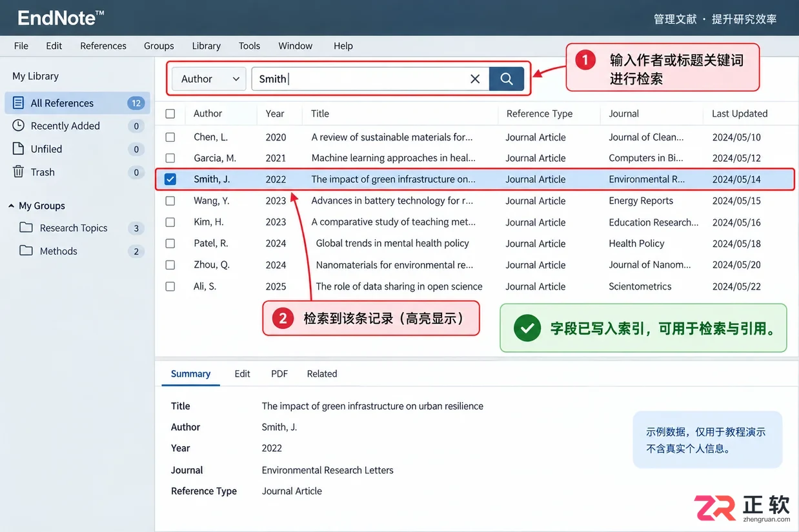Open the Window menu
The width and height of the screenshot is (799, 532).
pyautogui.click(x=296, y=46)
